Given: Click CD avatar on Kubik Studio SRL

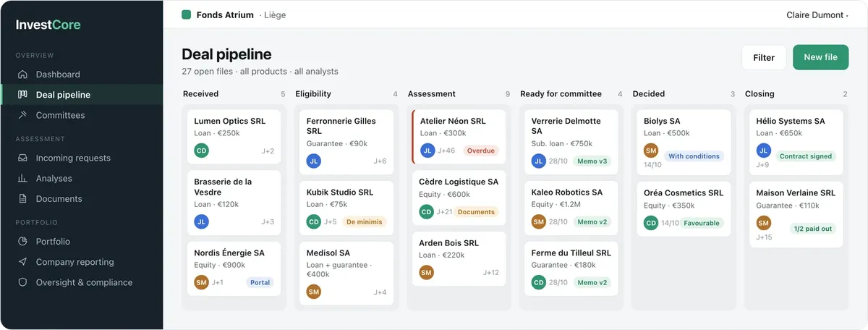Looking at the screenshot, I should pyautogui.click(x=314, y=221).
